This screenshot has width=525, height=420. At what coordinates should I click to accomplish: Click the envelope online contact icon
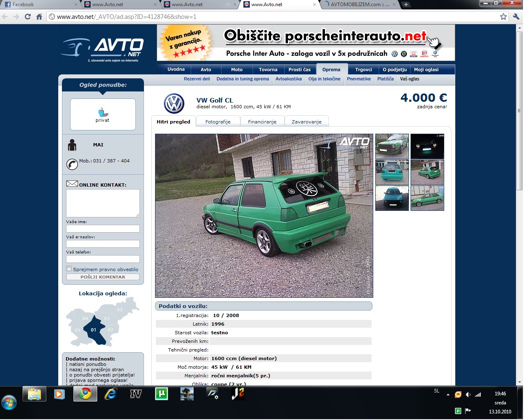[72, 184]
